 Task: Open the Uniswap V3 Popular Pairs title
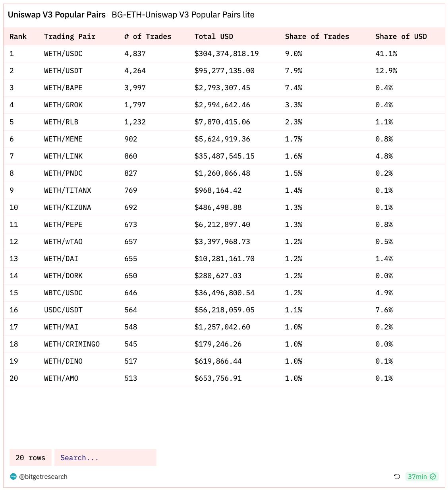tap(57, 15)
